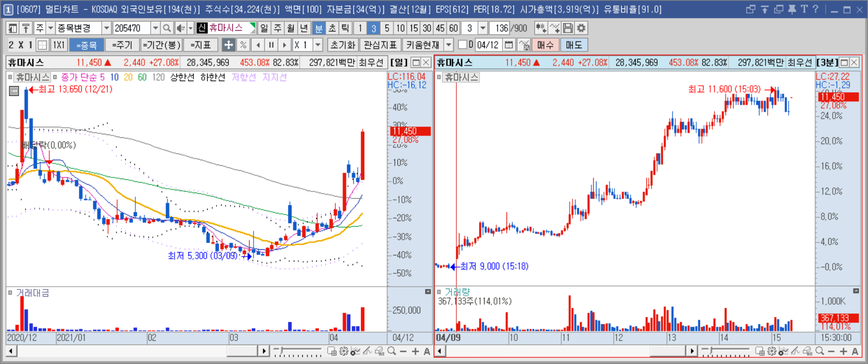Click the percent scale icon
Screen dimensions: 868x364
(243, 45)
